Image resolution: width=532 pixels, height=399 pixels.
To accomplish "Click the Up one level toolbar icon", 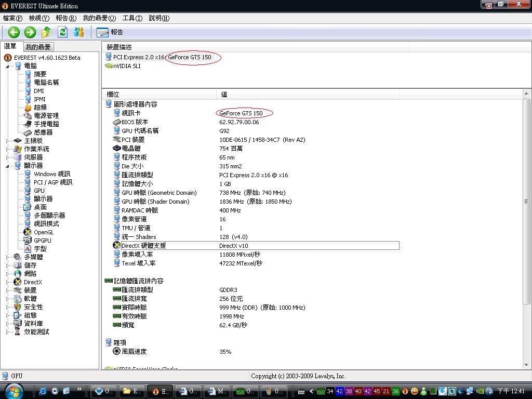I will tap(46, 32).
